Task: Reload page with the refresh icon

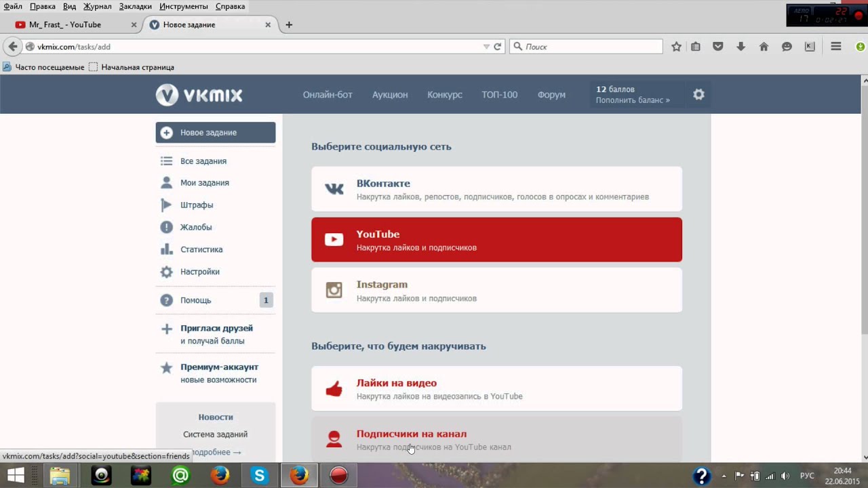Action: (x=497, y=47)
